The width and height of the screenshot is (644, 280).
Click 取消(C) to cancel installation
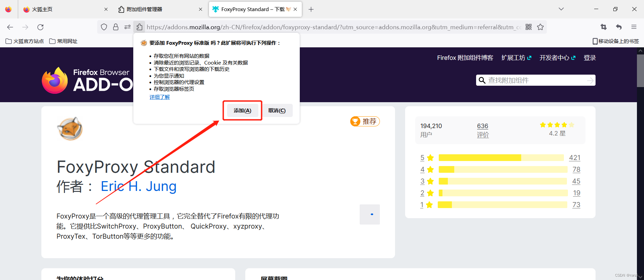277,111
